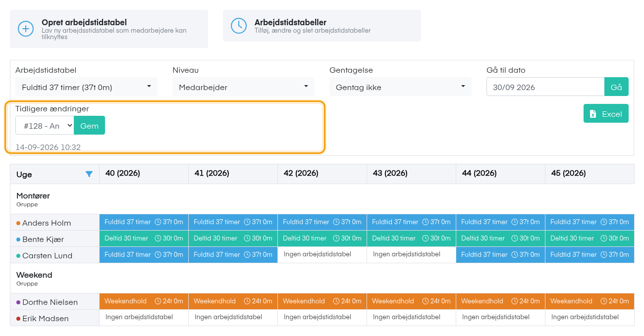The height and width of the screenshot is (336, 644).
Task: Select Dorthe Nielsen's week 44 Weekendhold cell
Action: coord(501,301)
